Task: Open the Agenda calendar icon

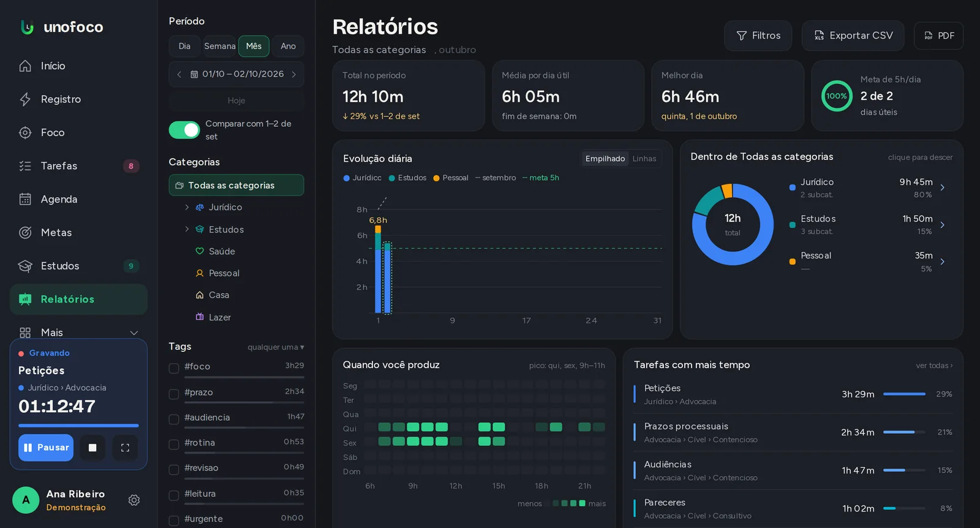Action: pos(25,199)
